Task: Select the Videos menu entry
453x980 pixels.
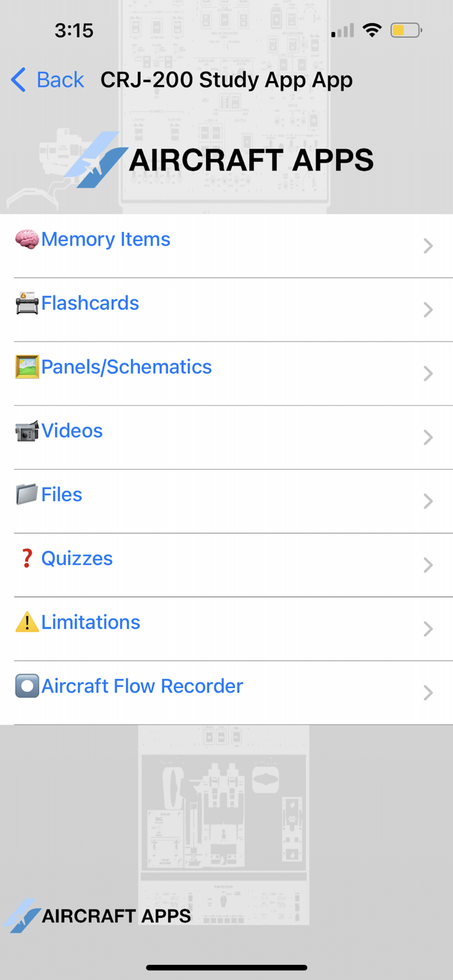Action: tap(72, 431)
